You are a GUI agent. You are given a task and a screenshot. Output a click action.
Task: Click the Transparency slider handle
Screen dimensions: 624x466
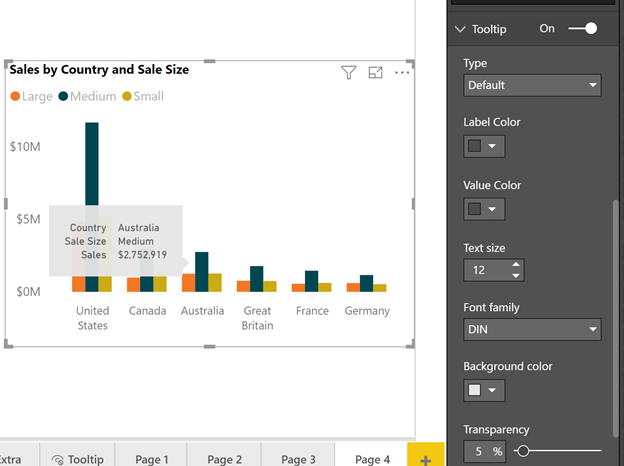[522, 452]
